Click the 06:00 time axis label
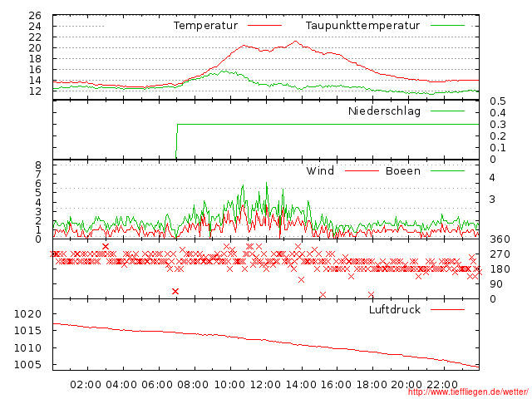Viewport: 532px width, 399px height. [157, 385]
